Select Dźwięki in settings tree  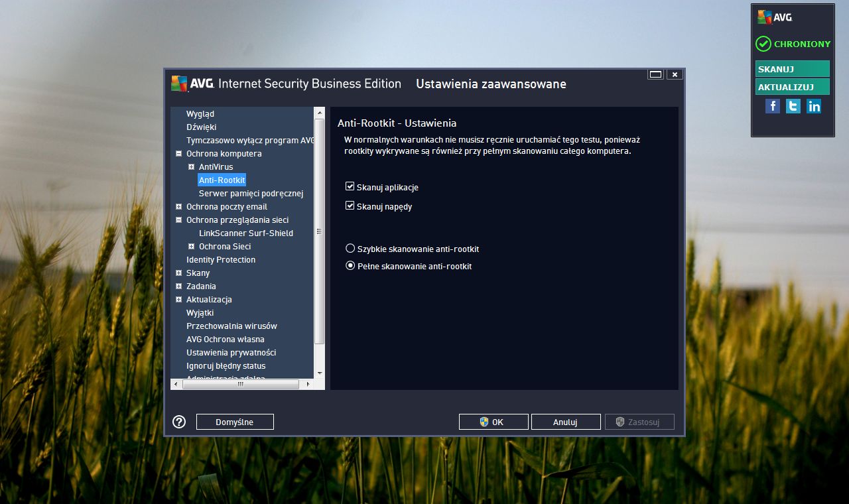coord(201,127)
